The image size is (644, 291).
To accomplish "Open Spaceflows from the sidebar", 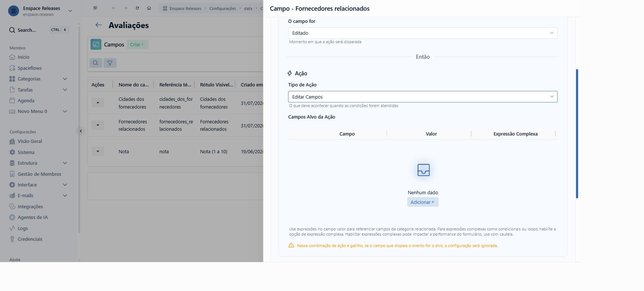I will pos(30,68).
